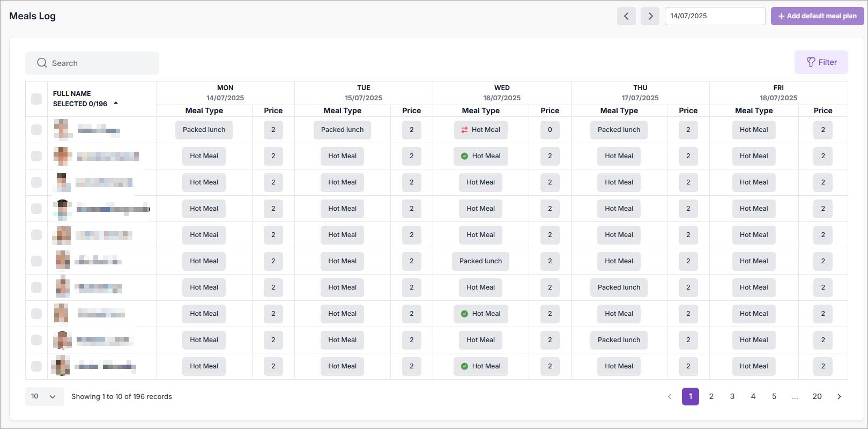
Task: Open the rows-per-page dropdown showing 10
Action: tap(44, 397)
